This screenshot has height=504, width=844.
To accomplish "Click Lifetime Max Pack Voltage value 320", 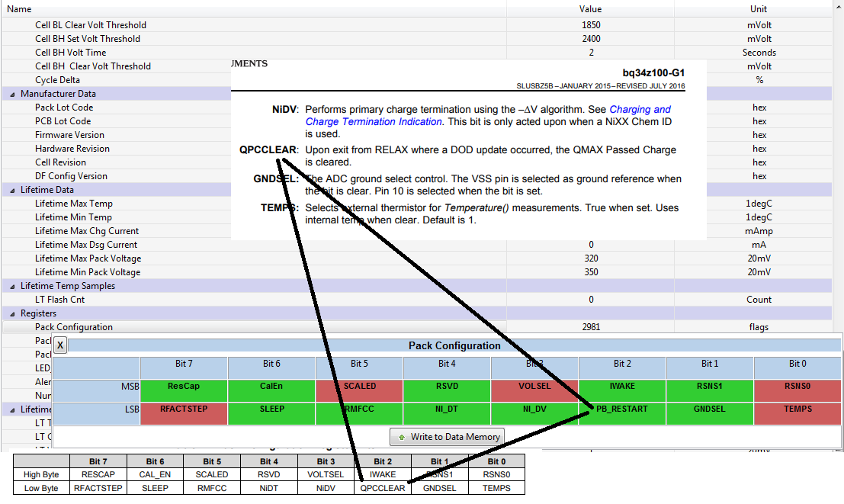I will [x=590, y=258].
